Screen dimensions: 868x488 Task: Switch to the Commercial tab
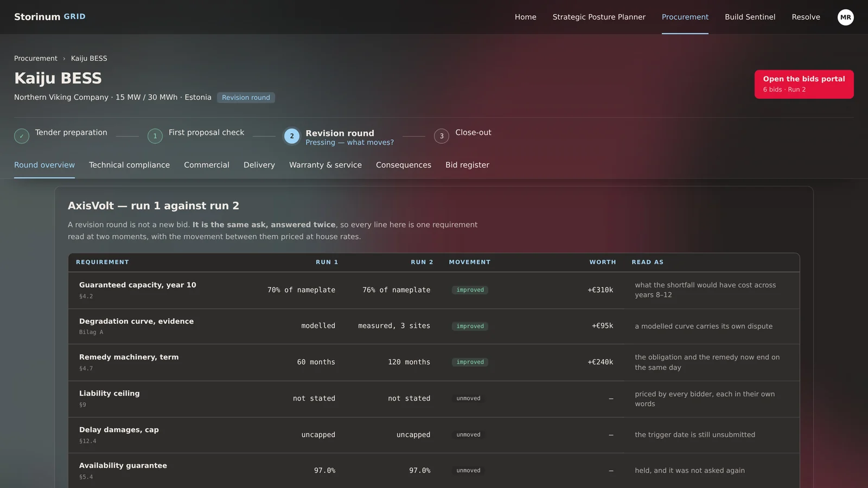click(207, 165)
